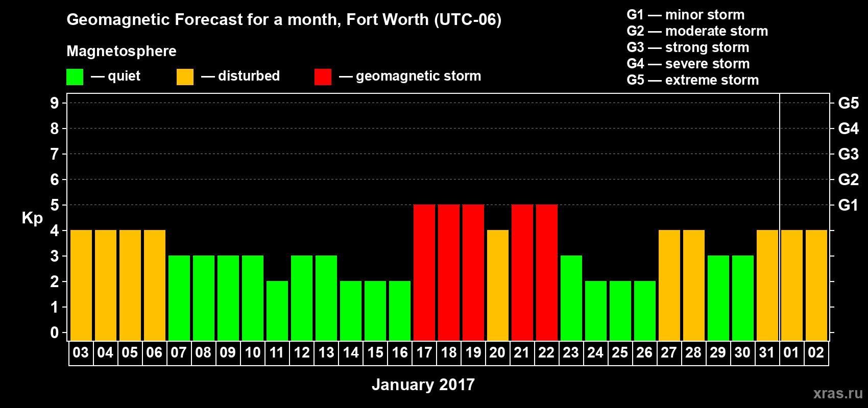Click the Kp value '7' on y-axis
The width and height of the screenshot is (868, 408).
pyautogui.click(x=55, y=154)
